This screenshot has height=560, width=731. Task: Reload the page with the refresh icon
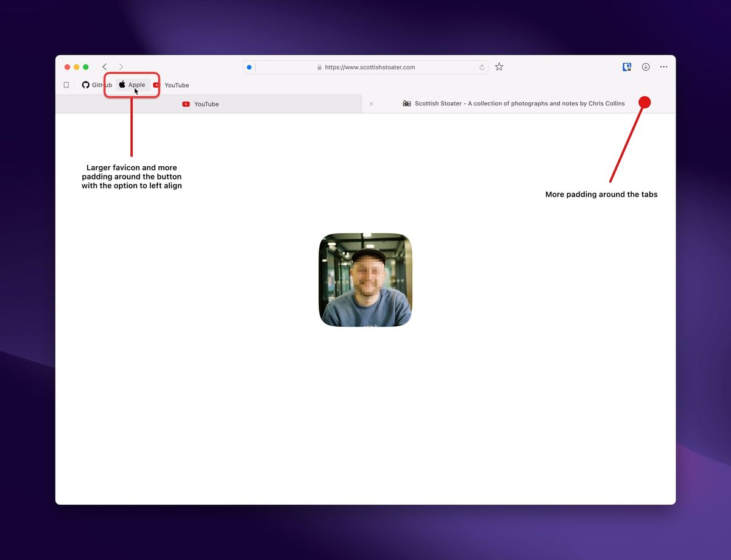point(482,68)
